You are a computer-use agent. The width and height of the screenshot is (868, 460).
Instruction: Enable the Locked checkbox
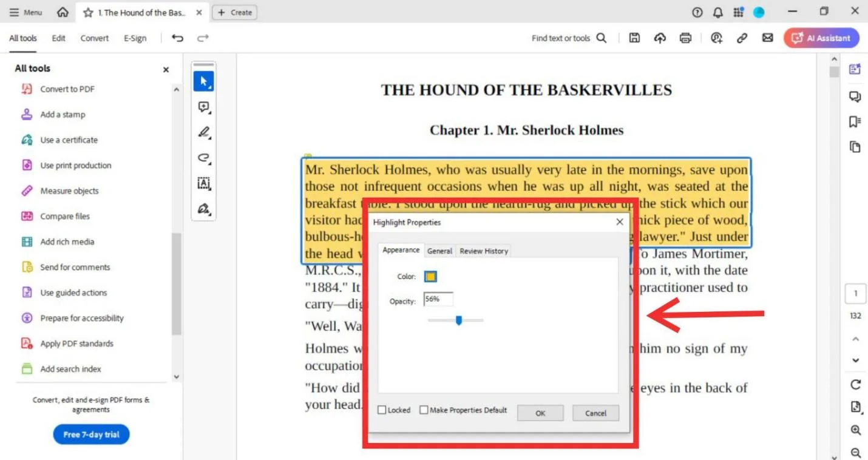pyautogui.click(x=382, y=410)
